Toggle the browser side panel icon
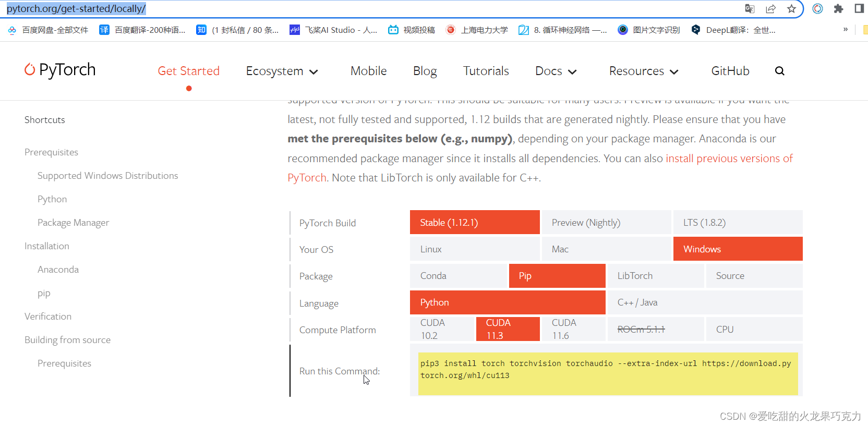 (859, 8)
